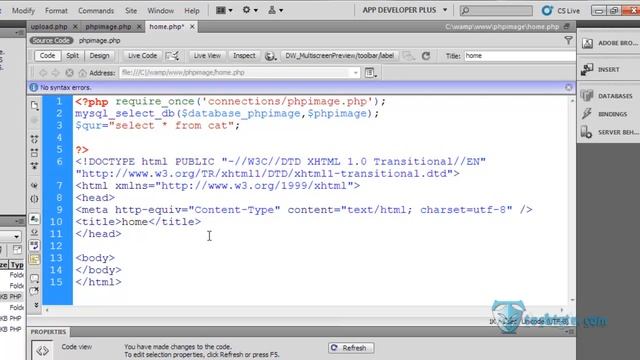Viewport: 640px width, 360px height.
Task: Toggle Line Numbers in coding toolbar
Action: coord(35,219)
